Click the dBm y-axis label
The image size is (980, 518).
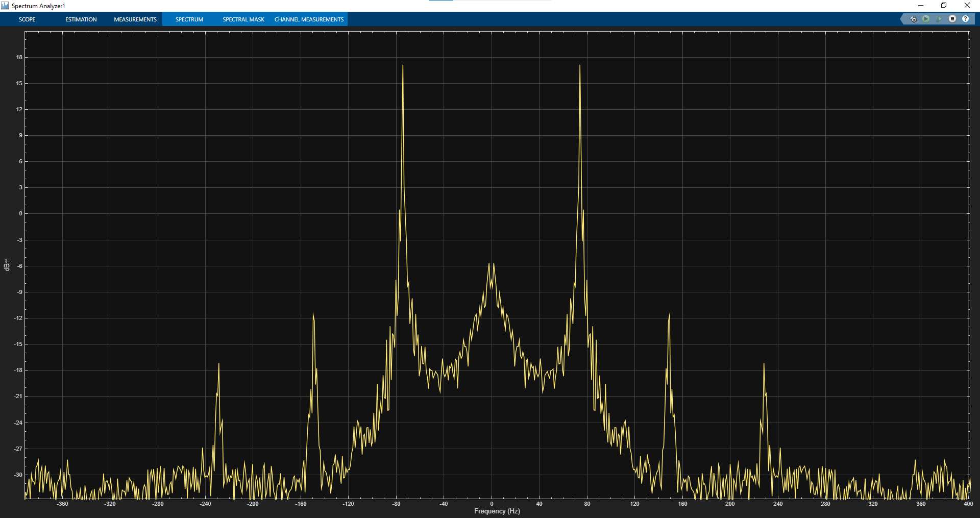point(7,264)
